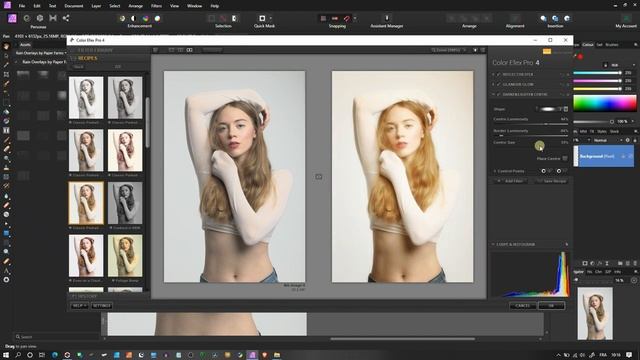Open the Zoom level dropdown in Color Efex
This screenshot has height=360, width=640.
[448, 50]
